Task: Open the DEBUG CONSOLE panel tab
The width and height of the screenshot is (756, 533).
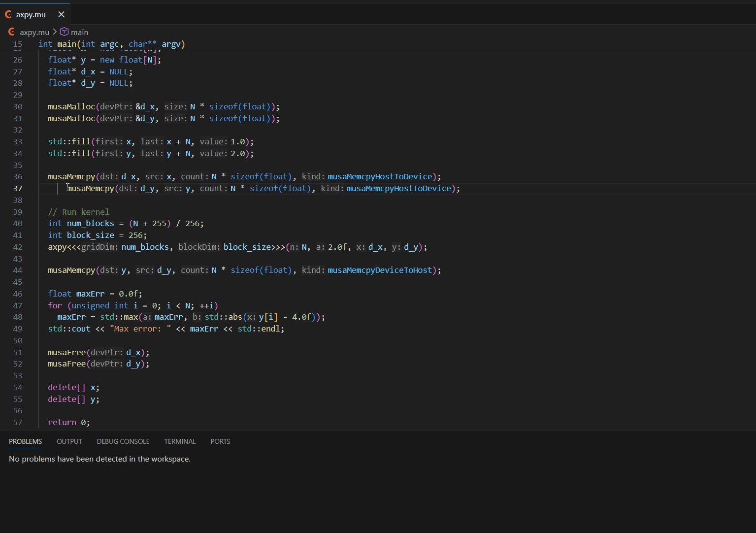Action: tap(123, 441)
